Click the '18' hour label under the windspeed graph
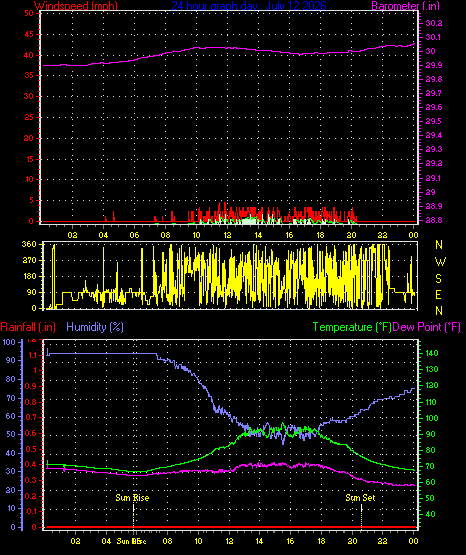 (x=320, y=235)
